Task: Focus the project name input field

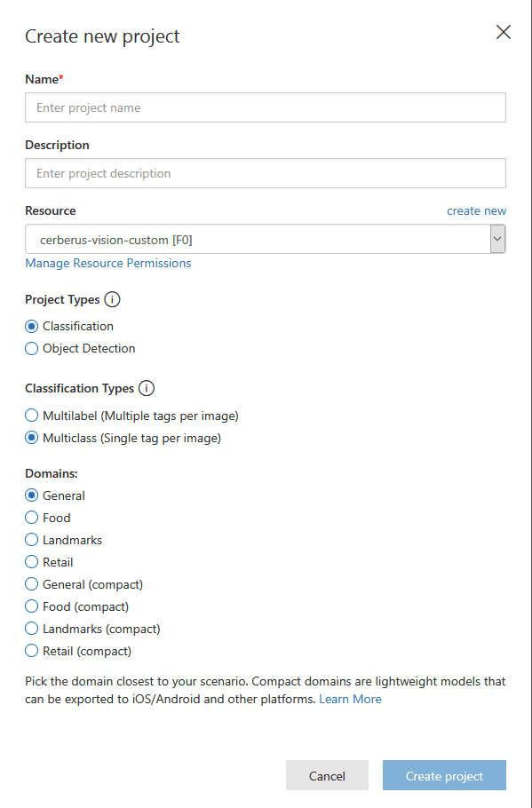Action: click(266, 107)
